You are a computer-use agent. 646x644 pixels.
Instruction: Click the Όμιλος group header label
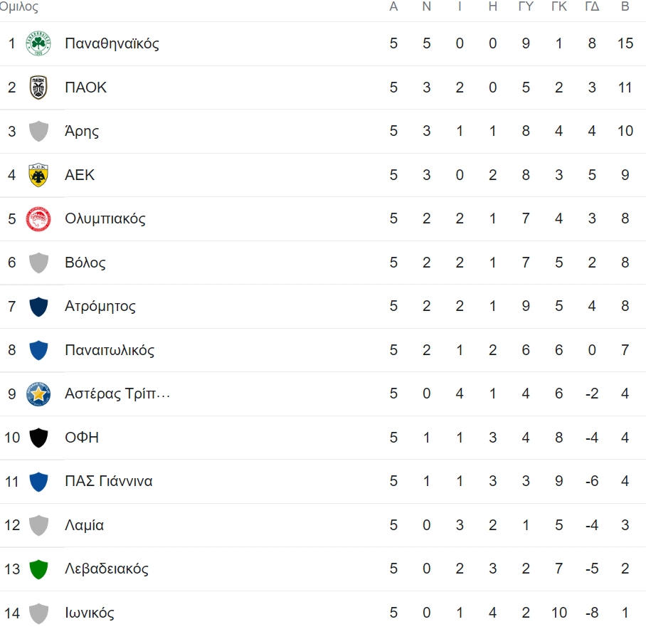click(19, 6)
